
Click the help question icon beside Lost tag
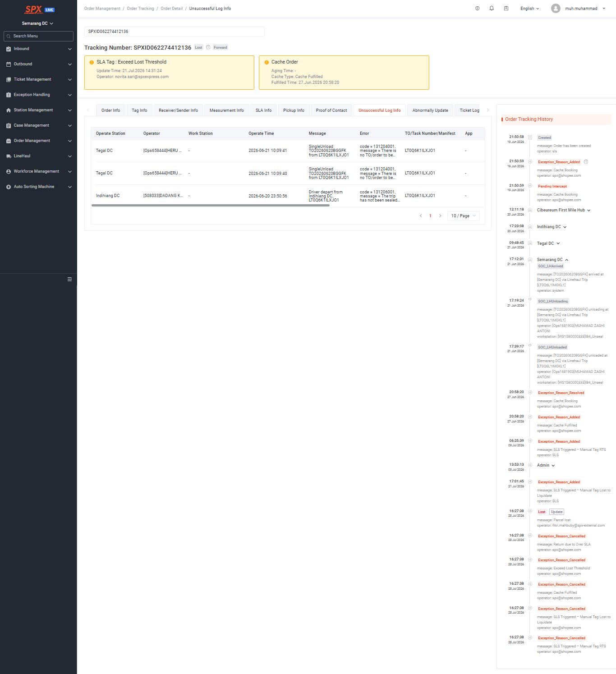[x=208, y=47]
